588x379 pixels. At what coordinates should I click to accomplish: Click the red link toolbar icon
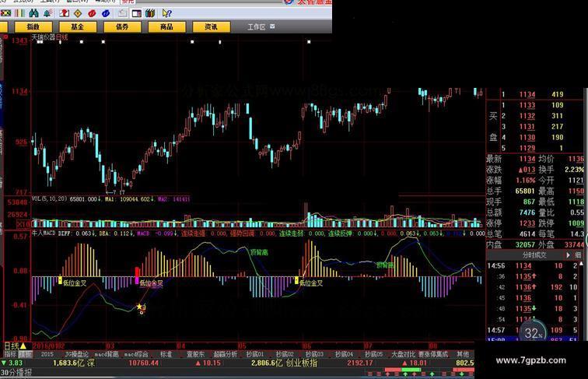[92, 13]
